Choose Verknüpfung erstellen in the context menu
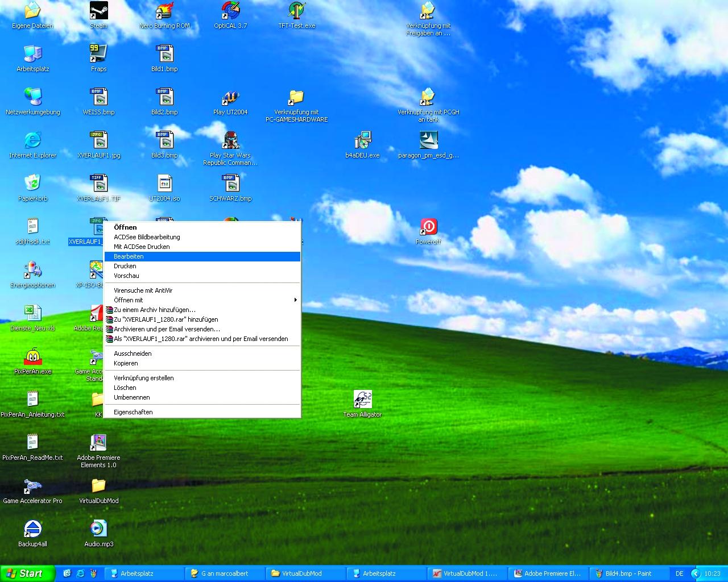This screenshot has height=582, width=728. pyautogui.click(x=202, y=378)
